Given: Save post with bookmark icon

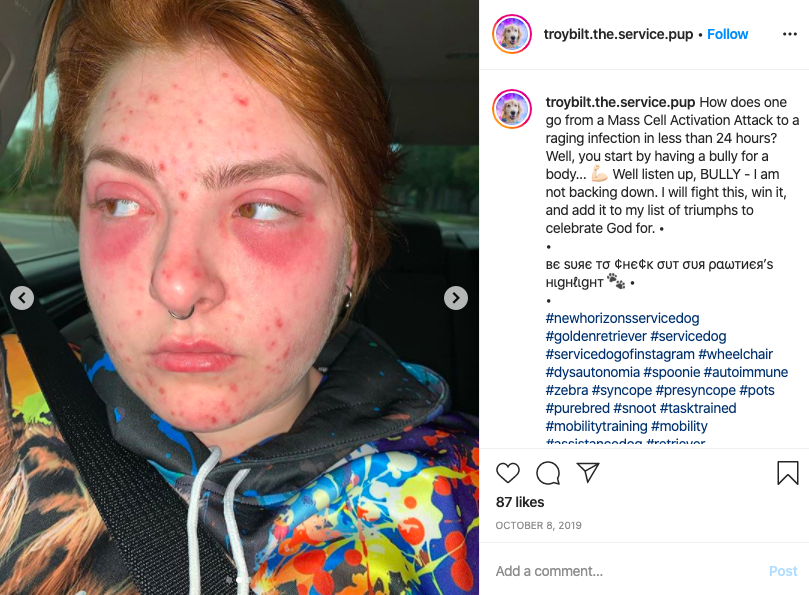Looking at the screenshot, I should click(787, 473).
